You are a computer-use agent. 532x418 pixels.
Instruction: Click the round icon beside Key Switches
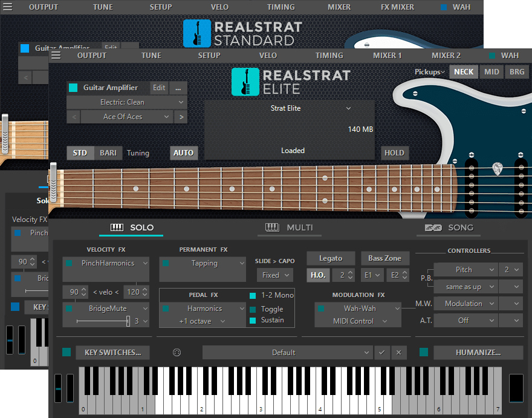pos(177,352)
